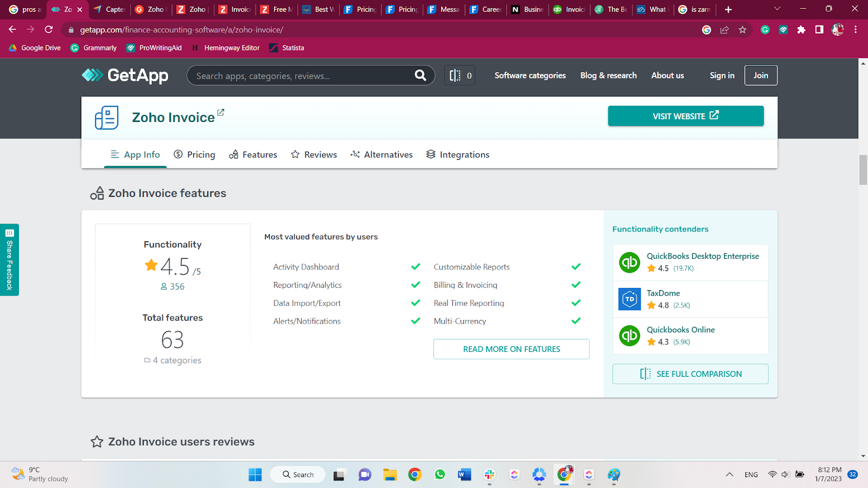Screen dimensions: 868x488
Task: Go to the Integrations tab
Action: 457,155
